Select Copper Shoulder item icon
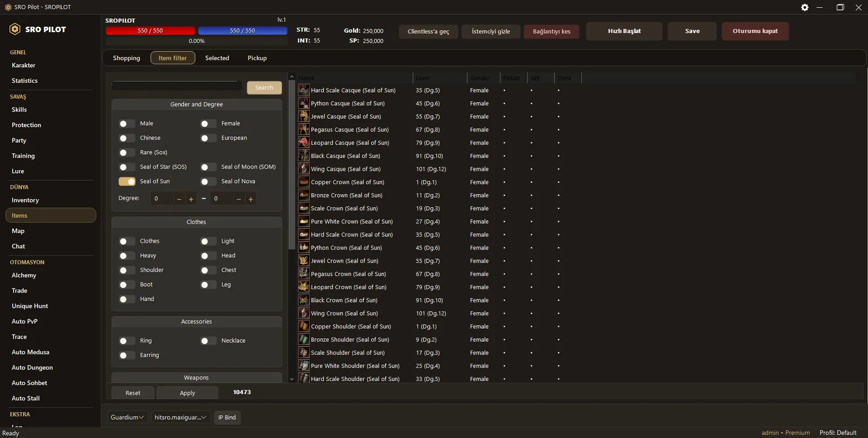Viewport: 868px width, 438px height. (x=304, y=326)
